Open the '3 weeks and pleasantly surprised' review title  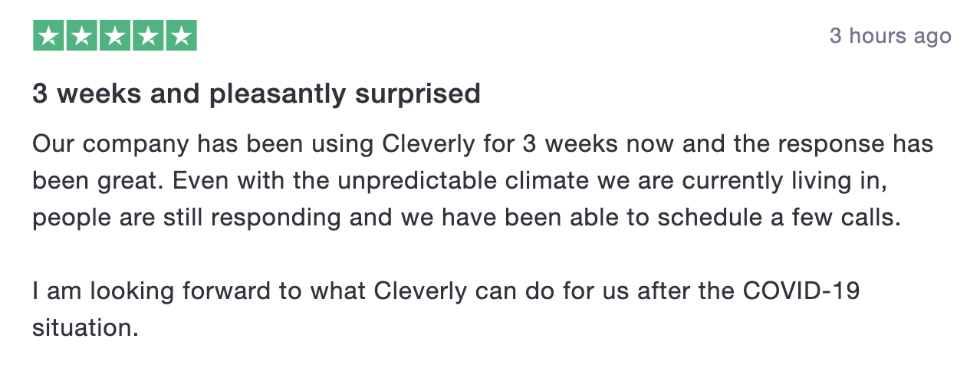click(256, 94)
